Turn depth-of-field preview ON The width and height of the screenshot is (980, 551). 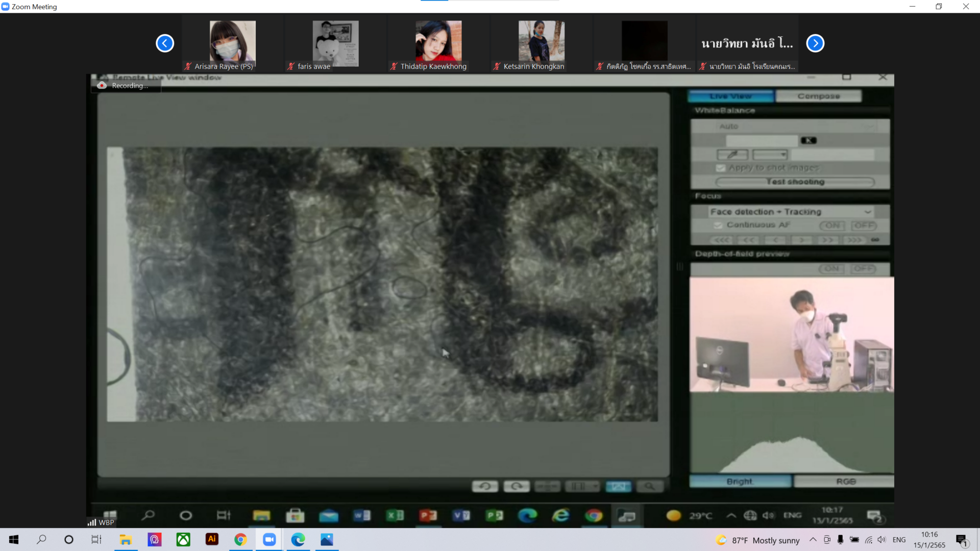(x=831, y=269)
